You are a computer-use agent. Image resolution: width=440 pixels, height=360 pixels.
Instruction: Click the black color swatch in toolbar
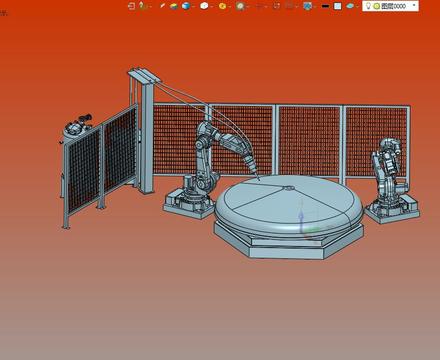click(x=325, y=6)
